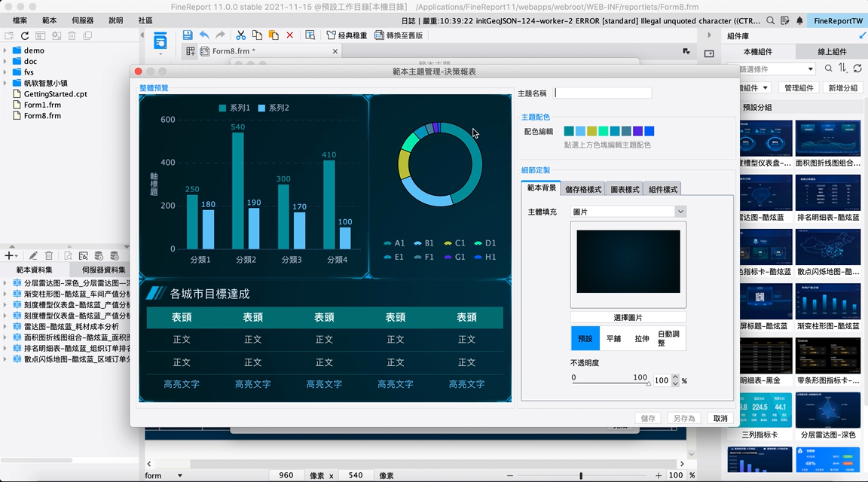868x482 pixels.
Task: Cut the selected element
Action: tap(240, 35)
